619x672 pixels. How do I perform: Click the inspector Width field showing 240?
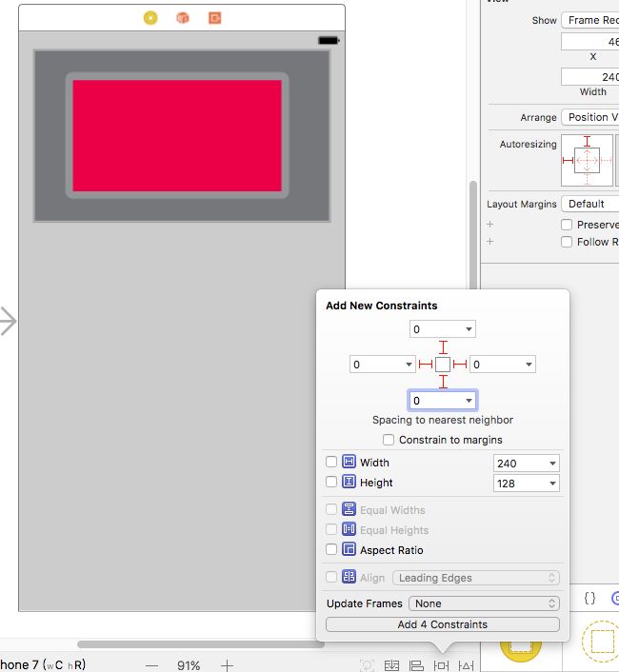(x=590, y=77)
